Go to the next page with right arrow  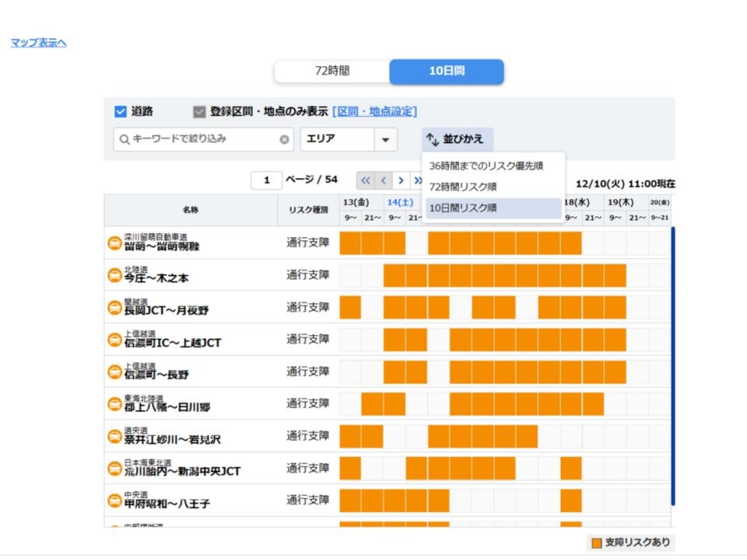point(400,180)
